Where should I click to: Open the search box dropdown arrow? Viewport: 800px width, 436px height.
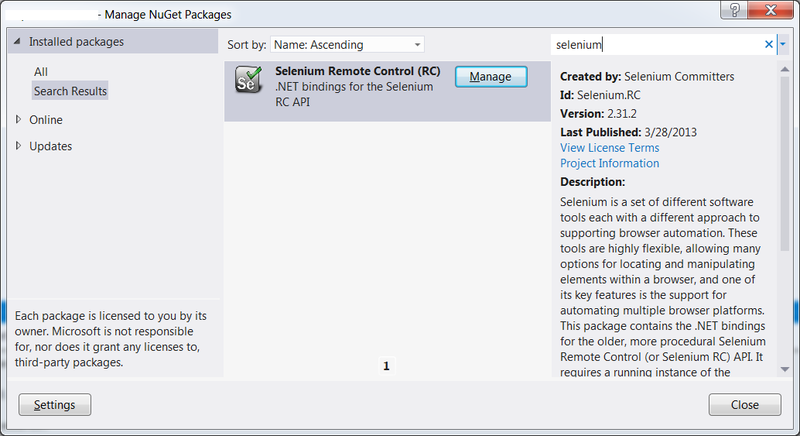point(783,44)
